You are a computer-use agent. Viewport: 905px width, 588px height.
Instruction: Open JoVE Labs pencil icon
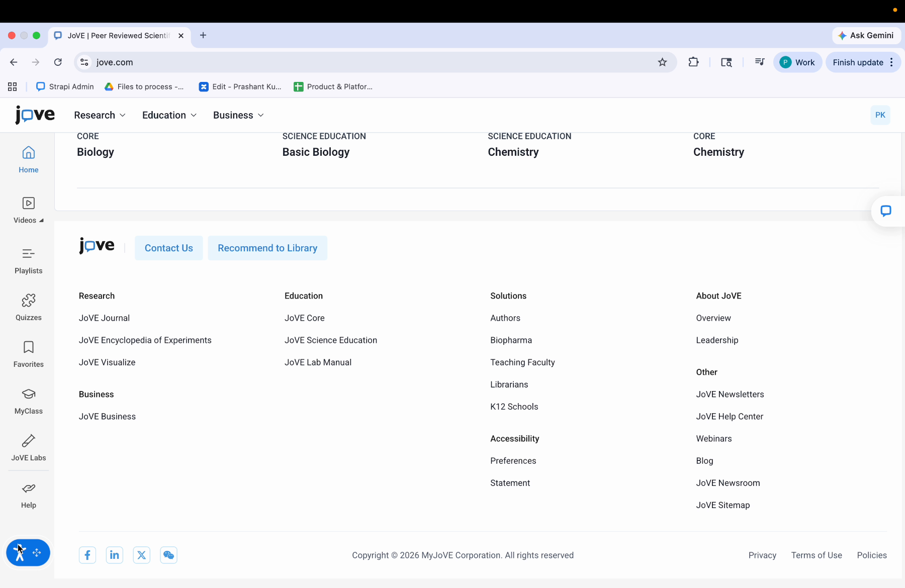(x=29, y=441)
